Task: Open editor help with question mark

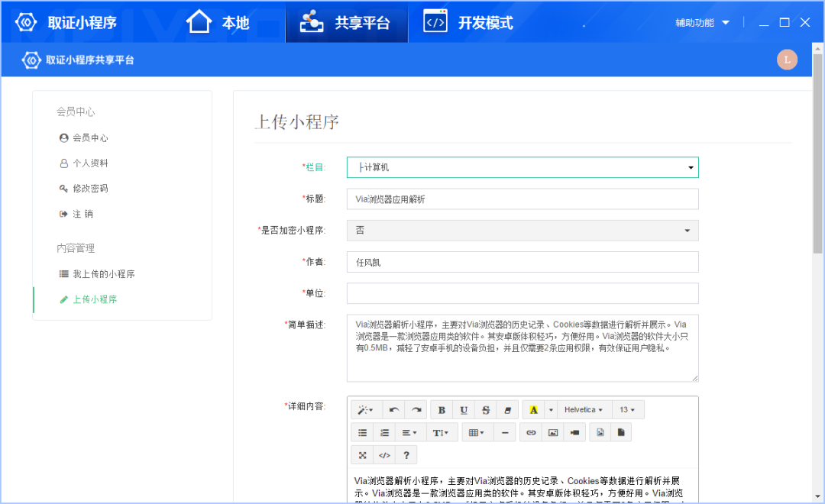Action: (x=406, y=455)
